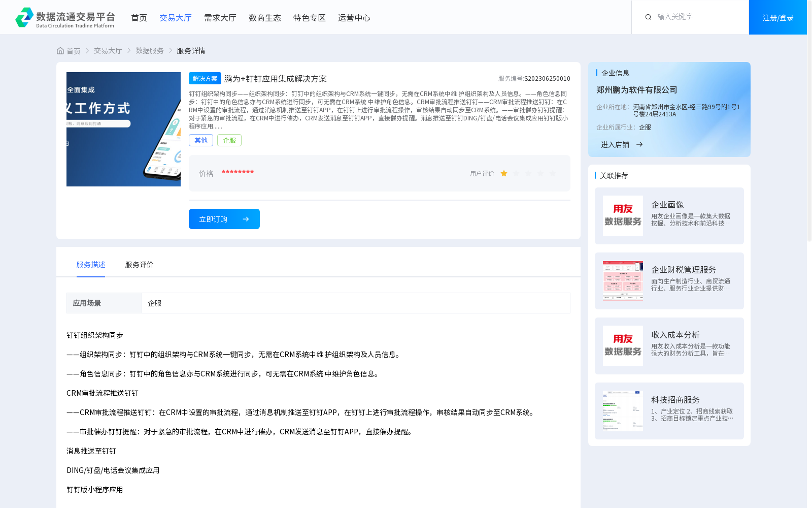812x508 pixels.
Task: Click the home icon in breadcrumb
Action: pos(60,51)
